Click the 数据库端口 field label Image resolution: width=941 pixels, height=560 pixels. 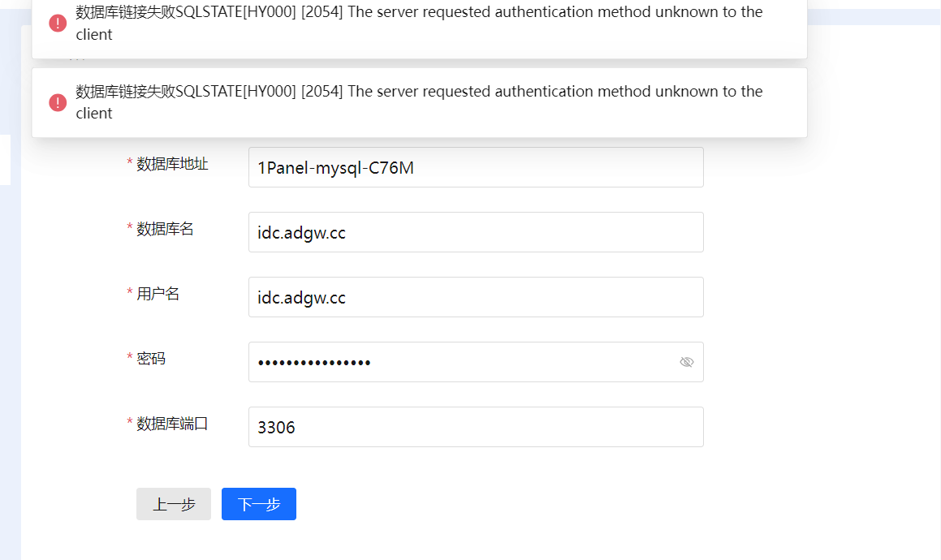(172, 423)
